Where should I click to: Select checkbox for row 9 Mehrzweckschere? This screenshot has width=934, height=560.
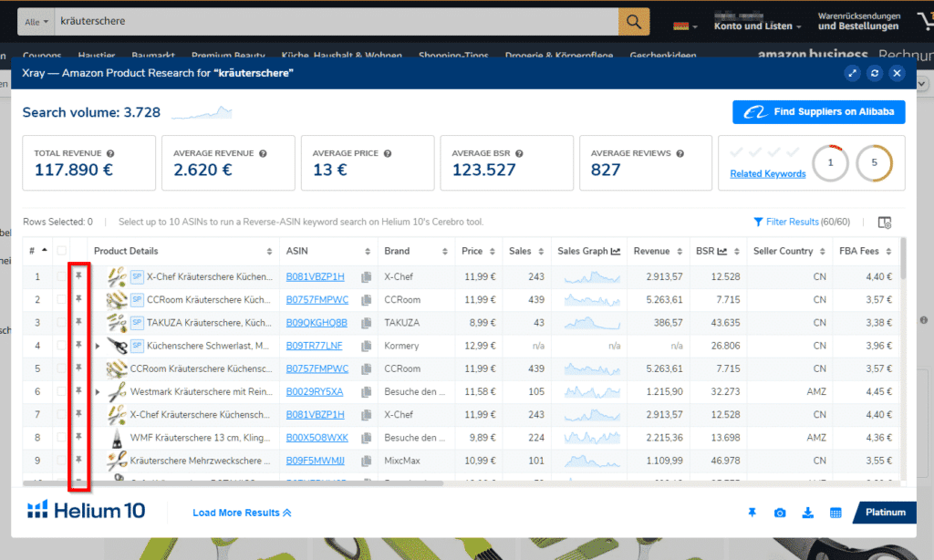(x=61, y=461)
